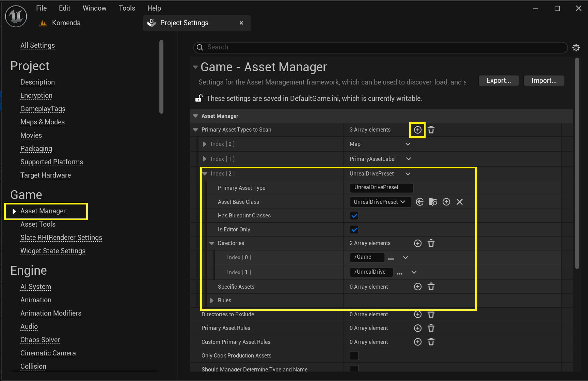Collapse Index [2] UnrealDrivePreset element

pyautogui.click(x=205, y=174)
